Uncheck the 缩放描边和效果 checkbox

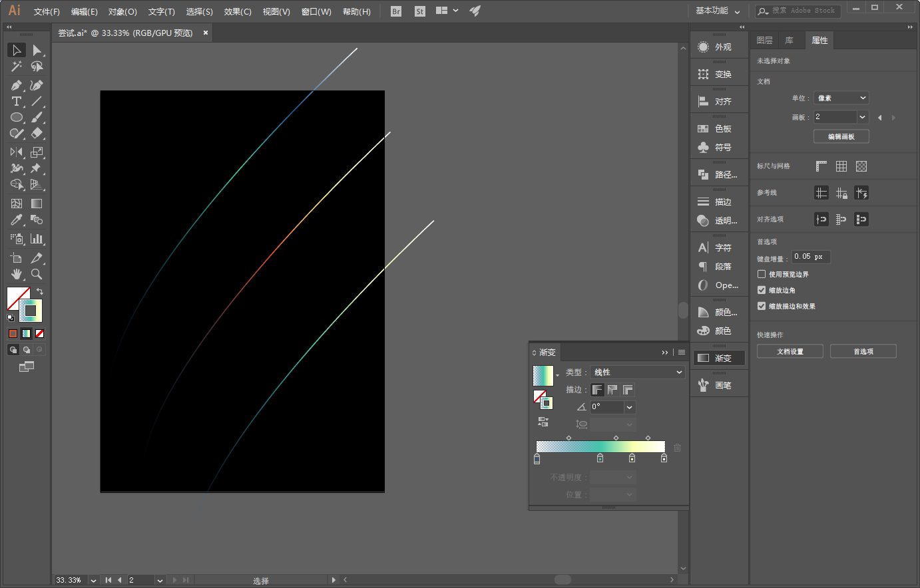(762, 306)
